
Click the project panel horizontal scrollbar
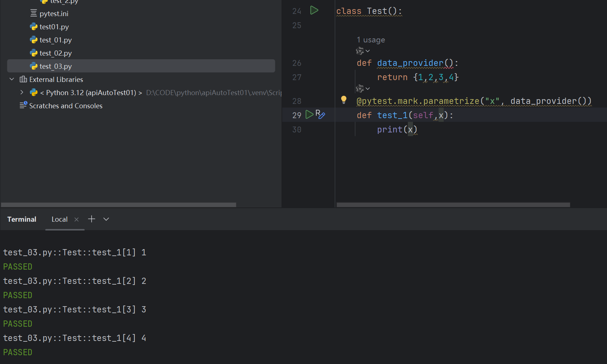click(x=119, y=205)
